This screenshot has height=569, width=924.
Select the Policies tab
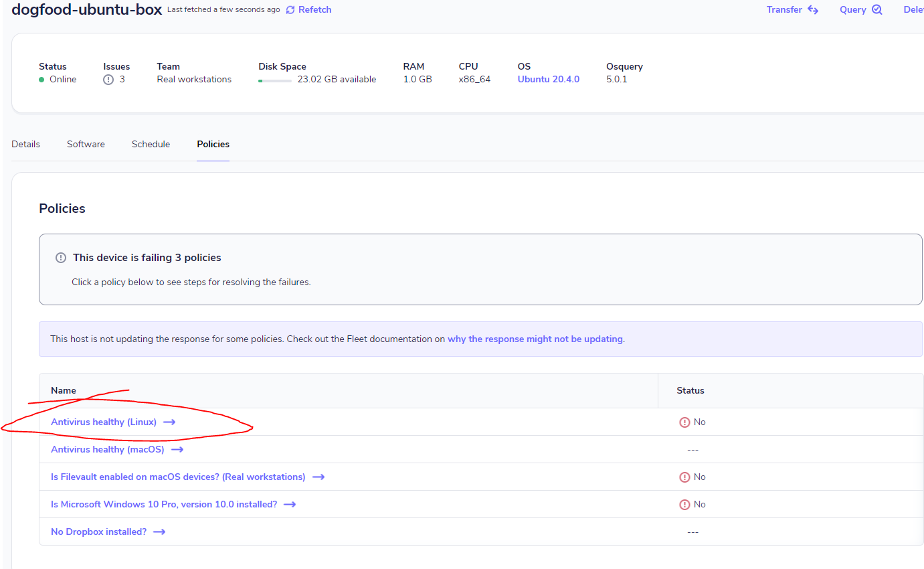tap(213, 144)
